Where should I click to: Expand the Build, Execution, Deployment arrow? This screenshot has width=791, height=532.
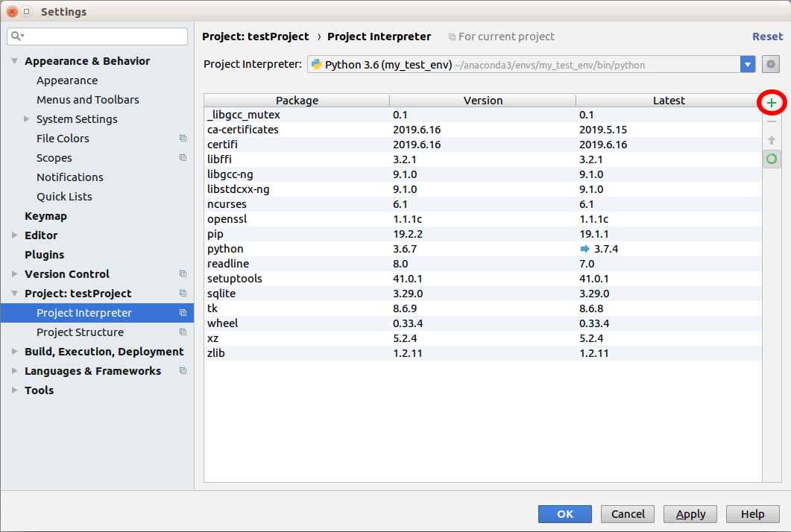click(x=15, y=352)
